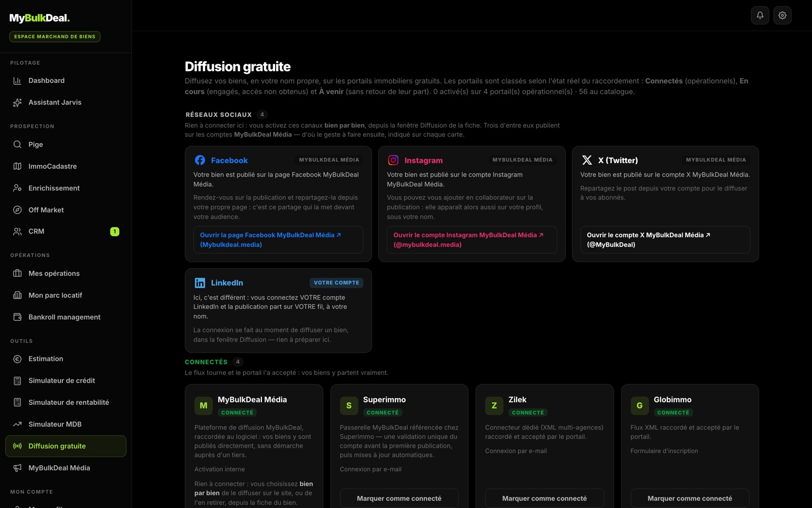
Task: Click Connexion par e-mail text in Zilek card
Action: pos(516,451)
